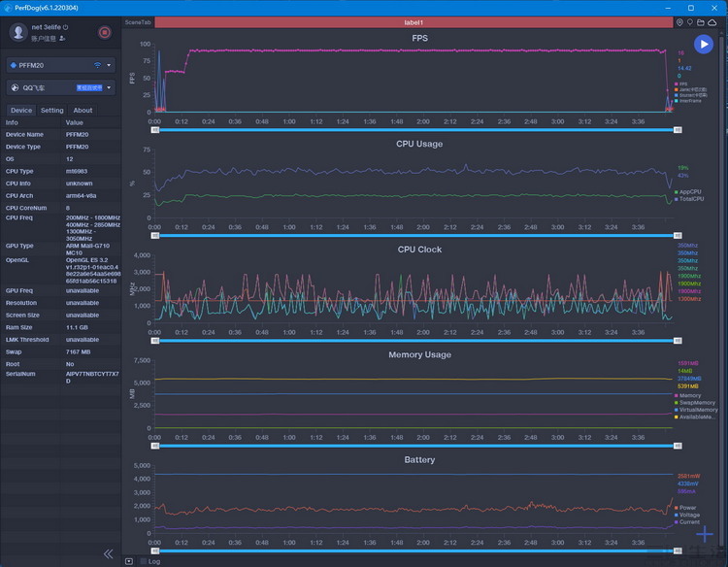This screenshot has height=567, width=728.
Task: Open account info person icon
Action: click(x=62, y=39)
